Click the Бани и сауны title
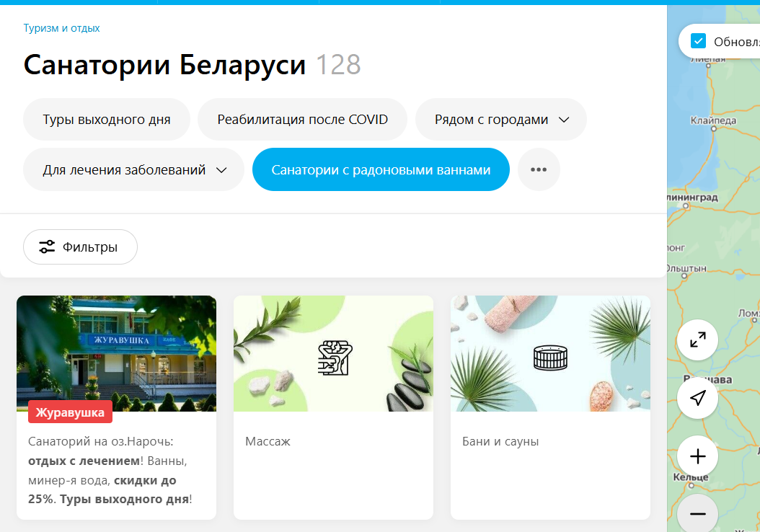Screen dimensions: 760x532 coord(500,441)
